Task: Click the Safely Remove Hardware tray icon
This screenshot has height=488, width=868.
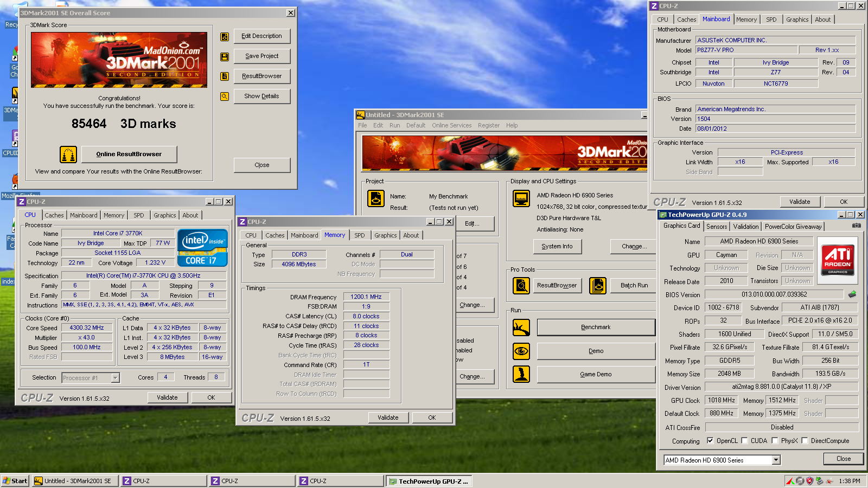Action: pyautogui.click(x=820, y=481)
